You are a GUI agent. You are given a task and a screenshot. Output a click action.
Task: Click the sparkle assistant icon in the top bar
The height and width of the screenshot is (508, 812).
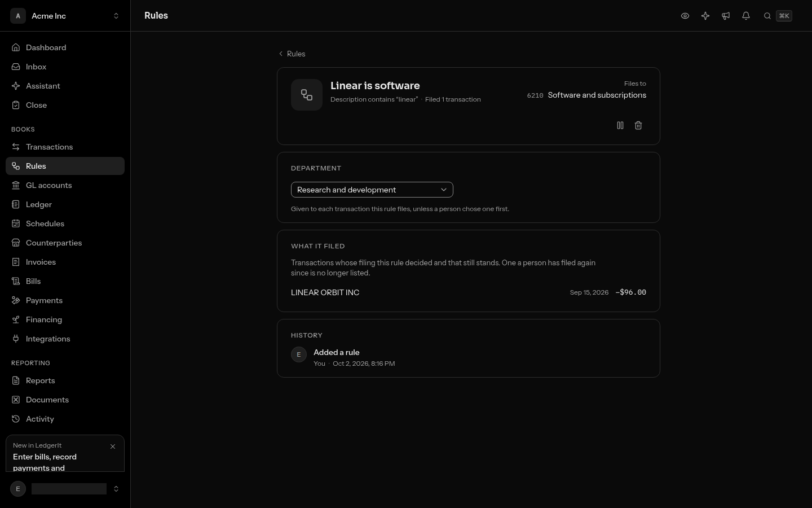pyautogui.click(x=705, y=16)
